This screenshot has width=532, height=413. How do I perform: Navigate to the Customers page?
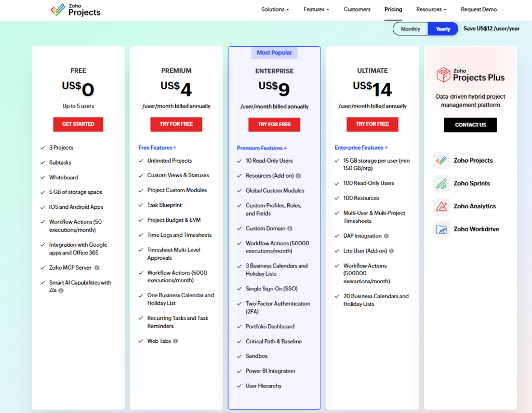tap(357, 9)
